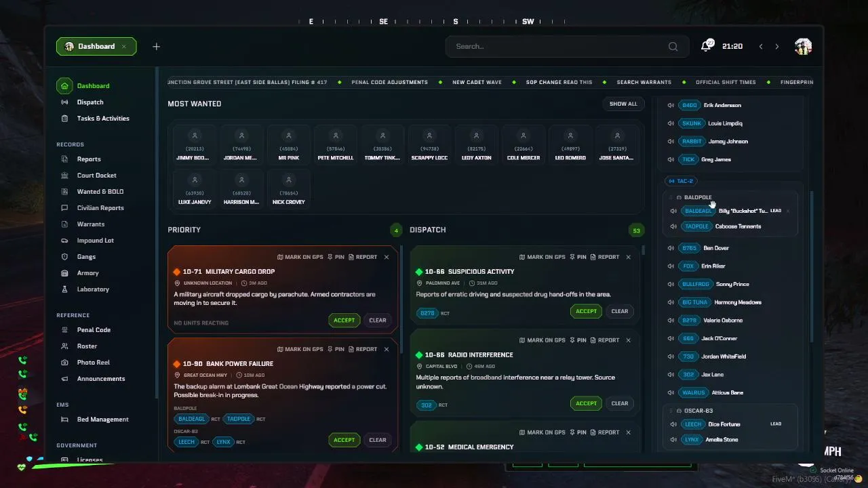Click the priority count badge 4
This screenshot has width=868, height=488.
tap(396, 230)
